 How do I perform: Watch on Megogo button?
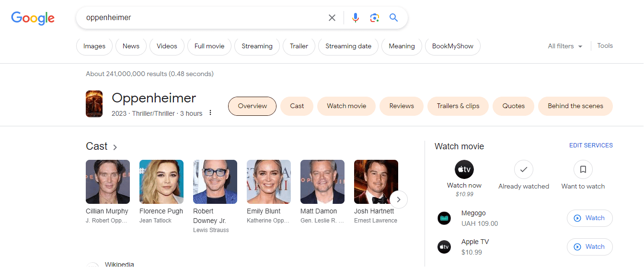[590, 218]
